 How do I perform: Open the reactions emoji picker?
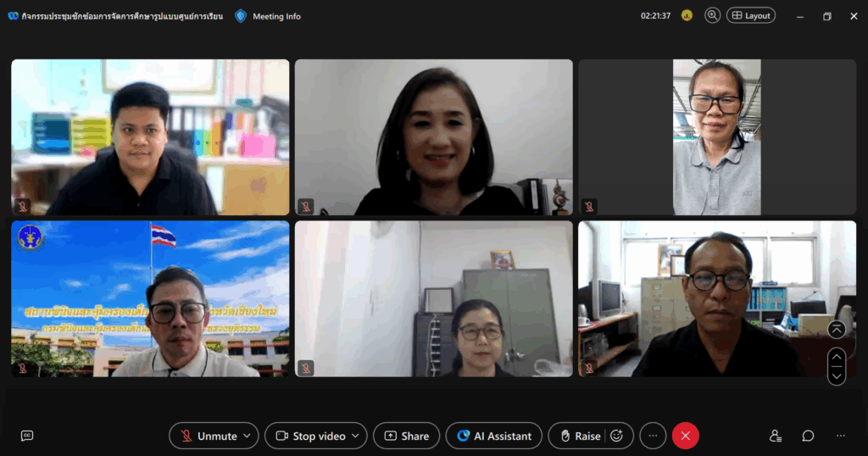click(x=617, y=436)
